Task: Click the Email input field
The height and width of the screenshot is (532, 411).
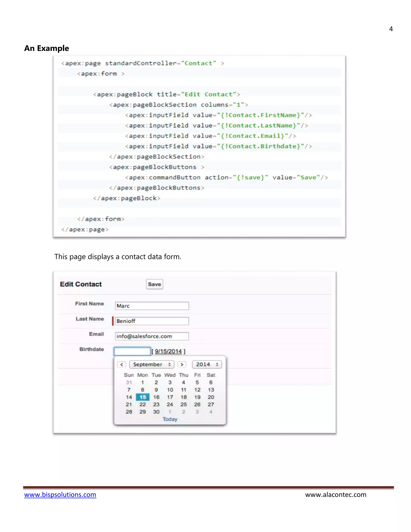Action: coord(152,336)
